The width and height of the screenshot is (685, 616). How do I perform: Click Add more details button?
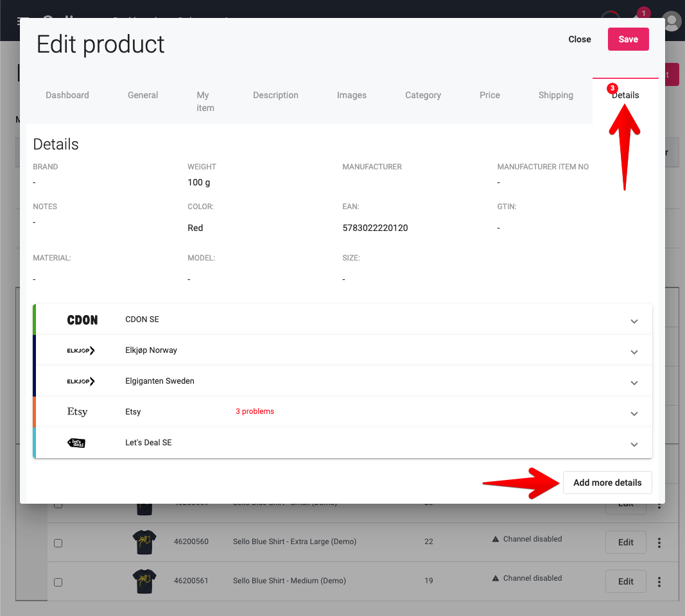tap(607, 483)
